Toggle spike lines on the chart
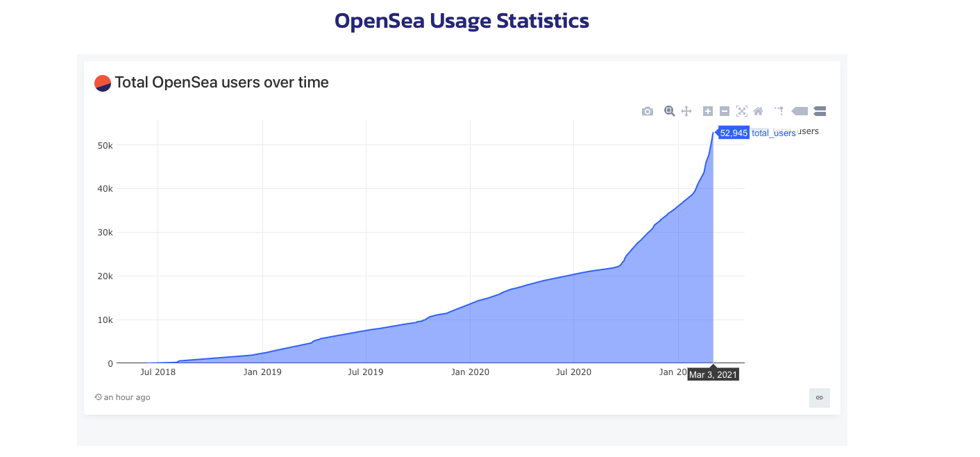Image resolution: width=980 pixels, height=457 pixels. point(779,111)
